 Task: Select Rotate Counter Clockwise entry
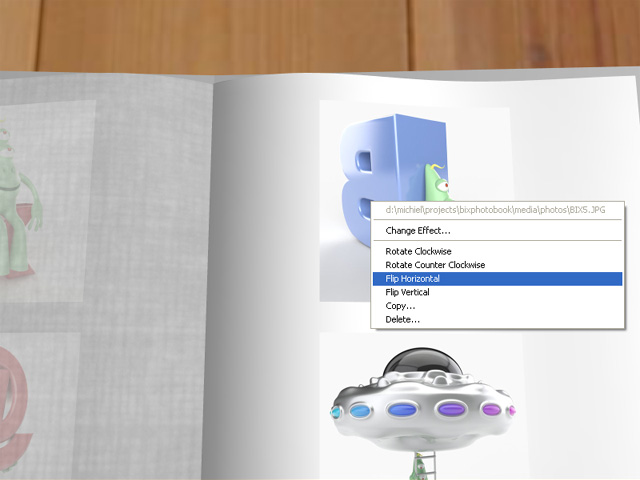pyautogui.click(x=497, y=265)
